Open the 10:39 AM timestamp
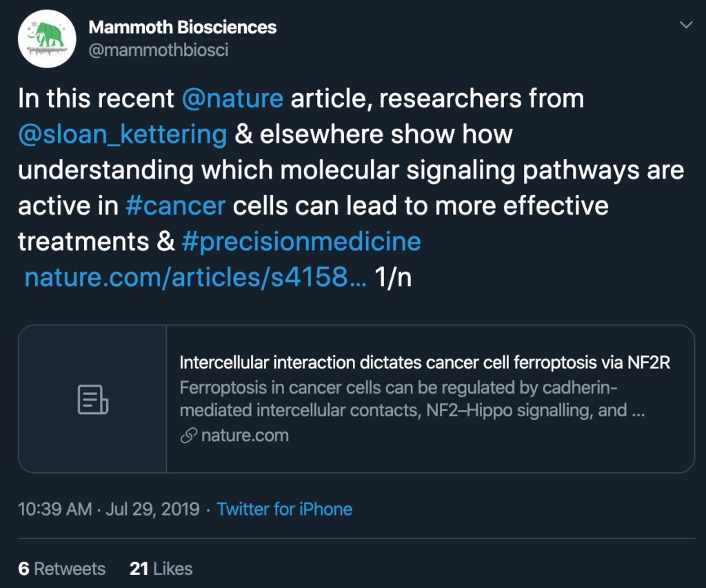 pos(55,509)
